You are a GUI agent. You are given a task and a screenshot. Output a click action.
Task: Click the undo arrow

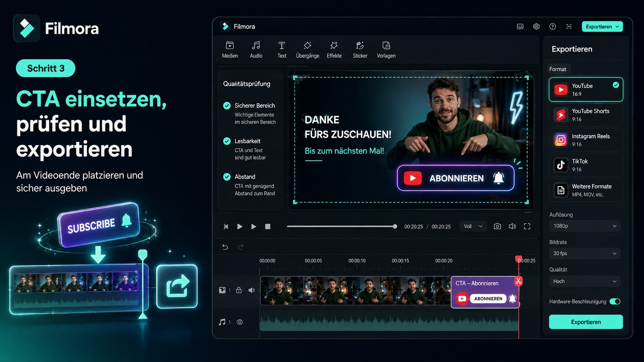225,247
